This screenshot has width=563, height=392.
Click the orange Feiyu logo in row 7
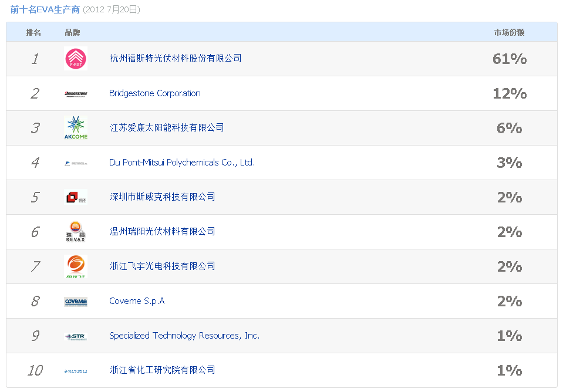(75, 266)
